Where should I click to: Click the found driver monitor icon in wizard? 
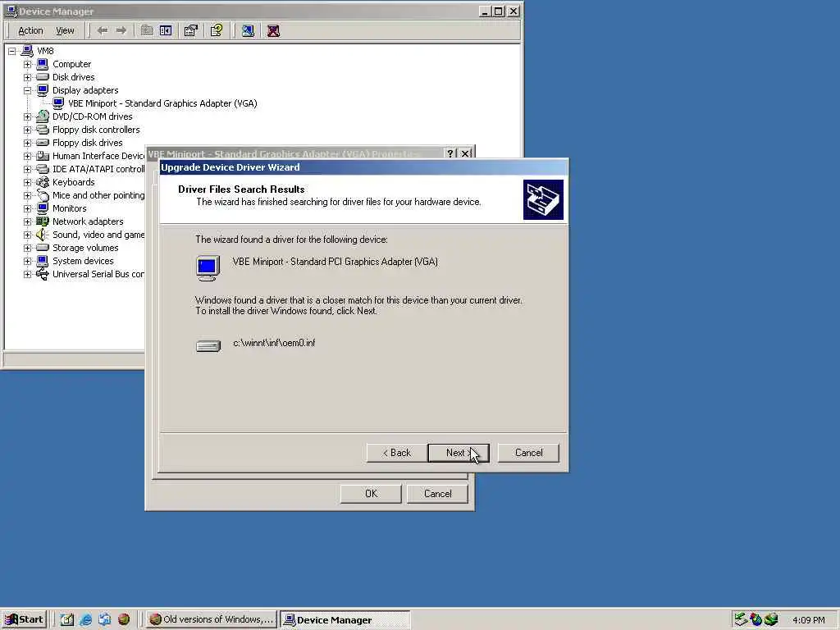point(208,268)
